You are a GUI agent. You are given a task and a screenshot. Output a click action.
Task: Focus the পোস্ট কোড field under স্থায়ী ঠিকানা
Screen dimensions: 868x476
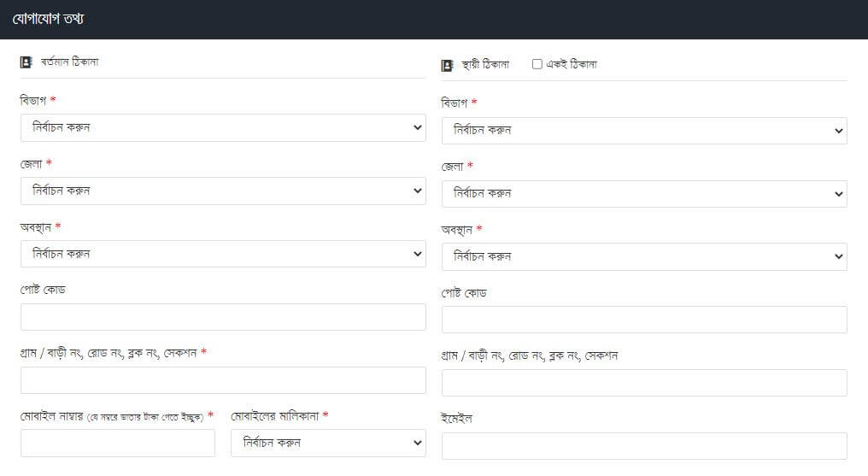[644, 320]
